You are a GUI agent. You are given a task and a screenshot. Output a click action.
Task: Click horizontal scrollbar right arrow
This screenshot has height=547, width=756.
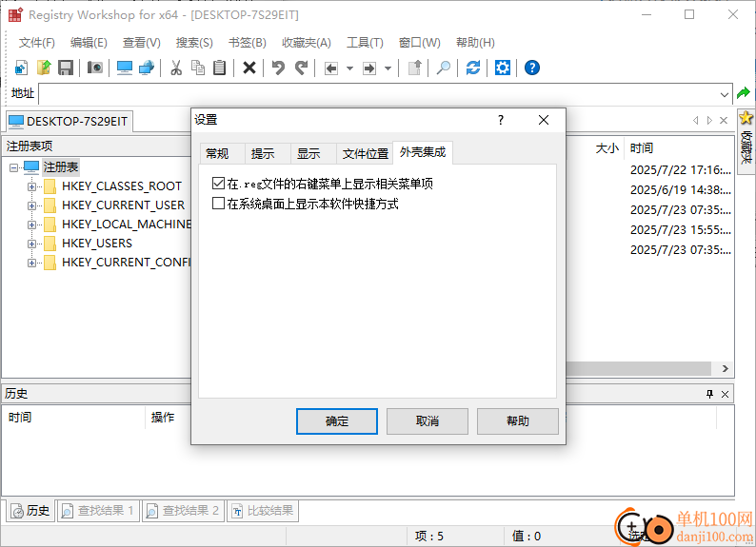726,369
